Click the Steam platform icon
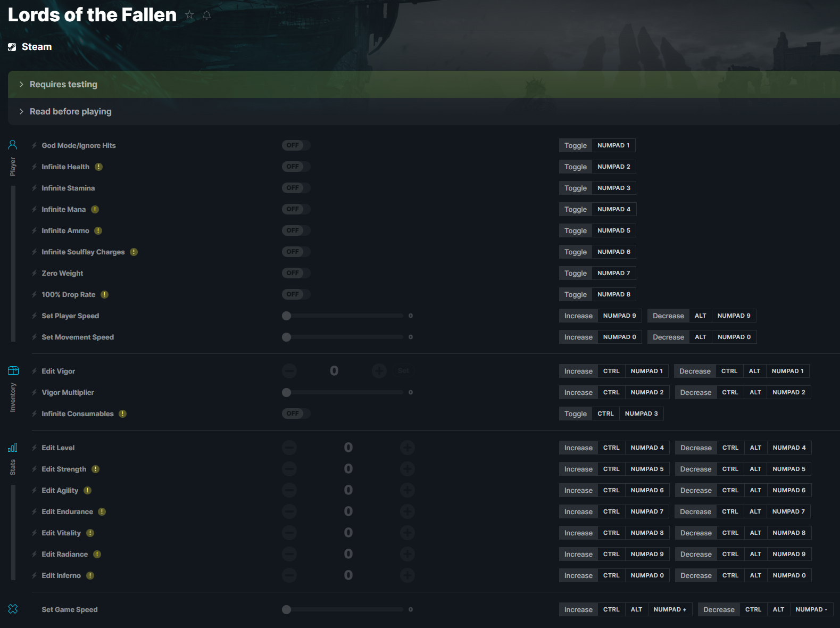The image size is (840, 628). pos(12,47)
